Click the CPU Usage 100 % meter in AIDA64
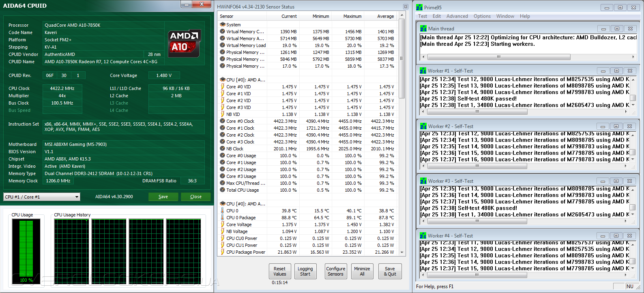 [26, 251]
